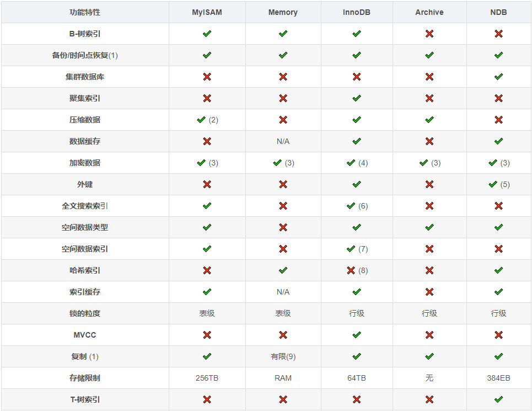Select the NDB column header
532x411 pixels.
pyautogui.click(x=498, y=12)
